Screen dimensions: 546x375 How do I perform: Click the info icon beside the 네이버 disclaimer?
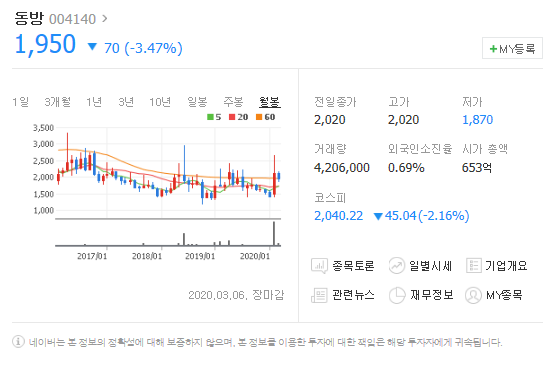(18, 342)
